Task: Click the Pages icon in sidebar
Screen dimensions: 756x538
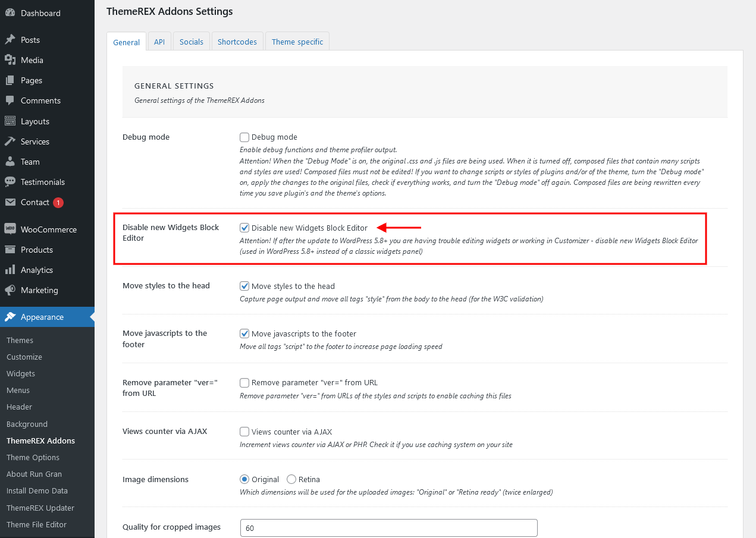Action: point(10,80)
